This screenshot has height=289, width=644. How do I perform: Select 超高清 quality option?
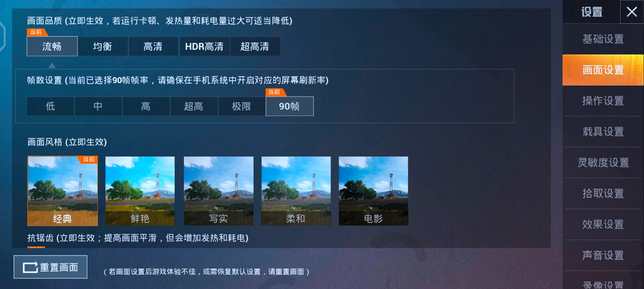pos(255,46)
